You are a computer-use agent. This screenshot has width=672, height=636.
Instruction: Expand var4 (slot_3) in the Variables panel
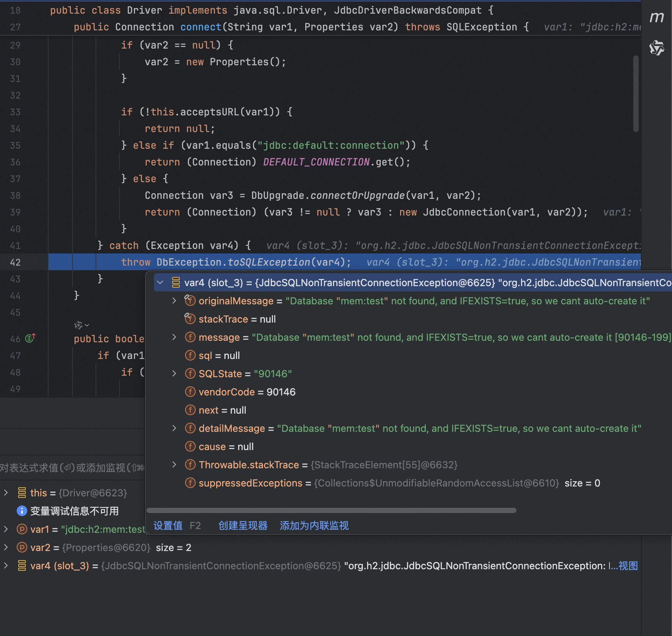pos(6,565)
